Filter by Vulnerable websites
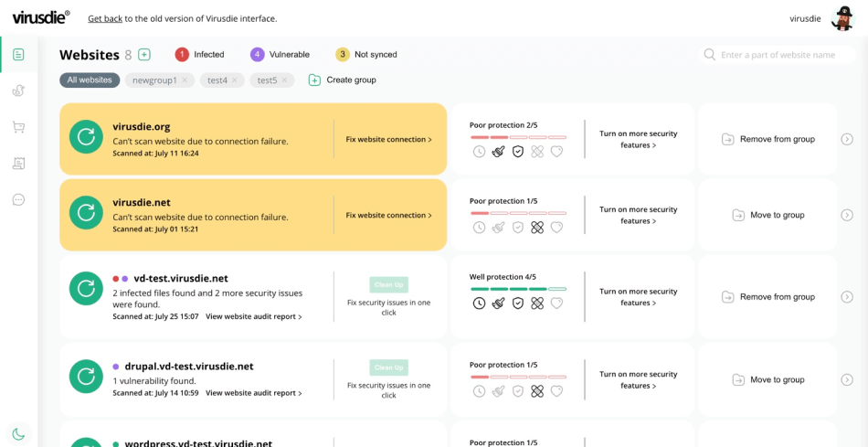868x447 pixels. point(281,54)
